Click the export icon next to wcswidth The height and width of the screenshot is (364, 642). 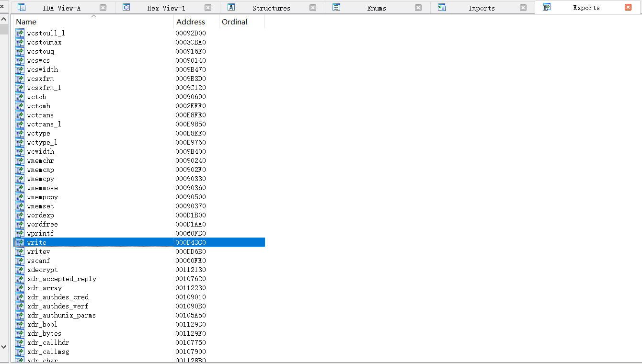(20, 69)
